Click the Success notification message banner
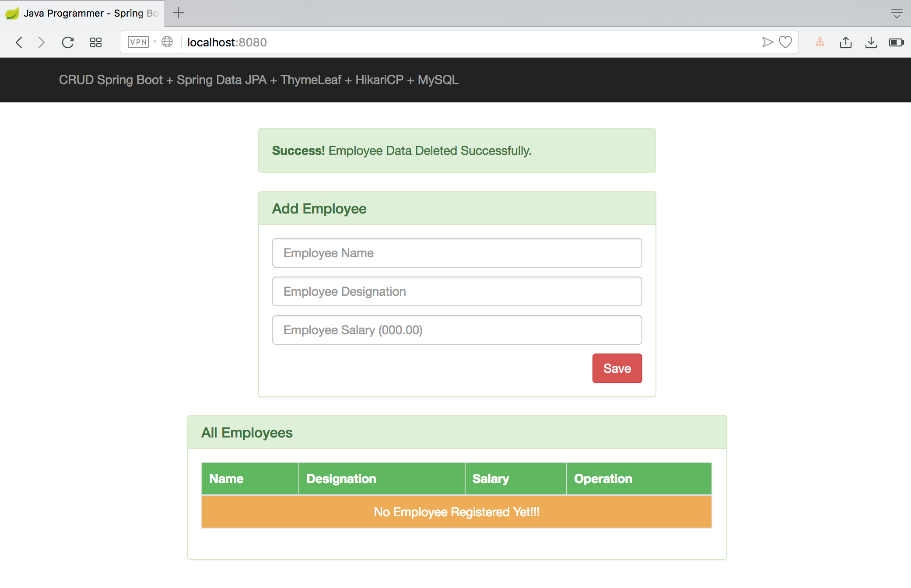The image size is (911, 588). 457,151
